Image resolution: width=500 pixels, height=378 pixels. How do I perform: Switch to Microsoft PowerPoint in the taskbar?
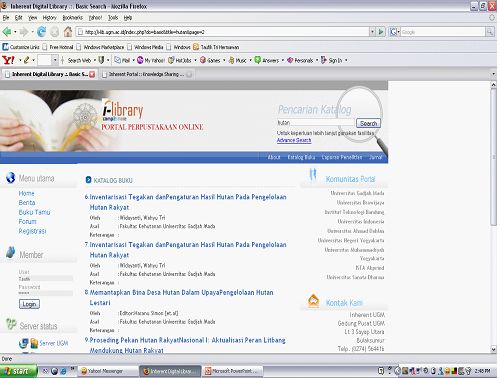pyautogui.click(x=233, y=371)
